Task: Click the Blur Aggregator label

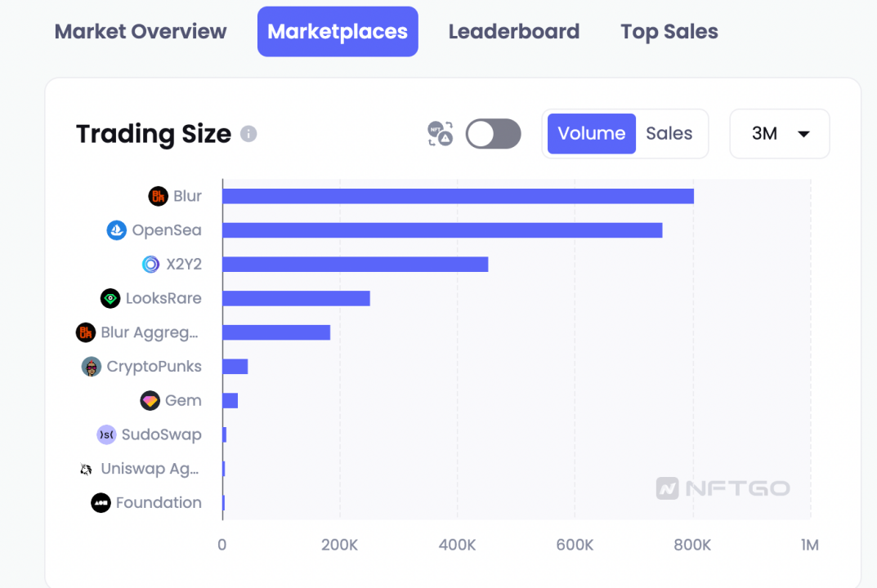Action: tap(150, 332)
